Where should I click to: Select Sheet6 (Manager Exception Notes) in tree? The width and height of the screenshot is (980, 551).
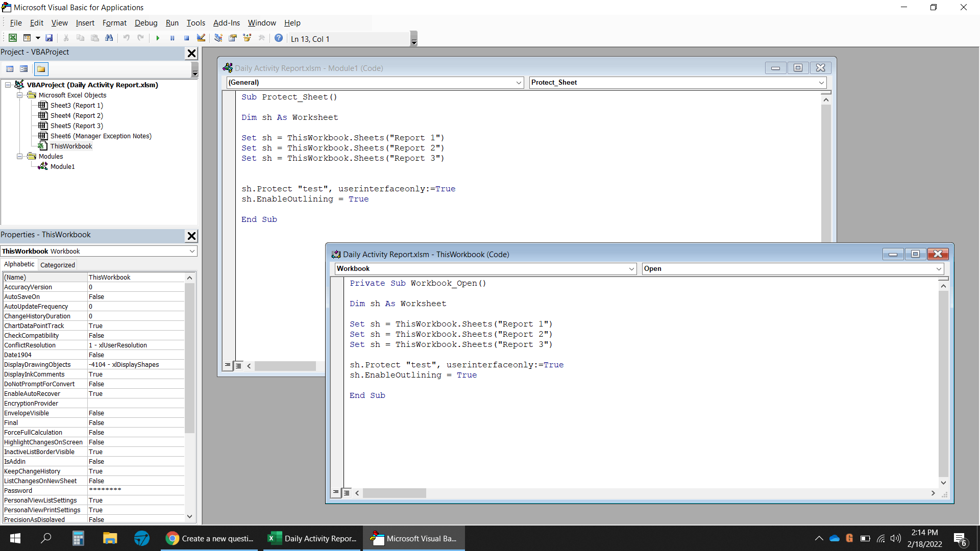[101, 136]
